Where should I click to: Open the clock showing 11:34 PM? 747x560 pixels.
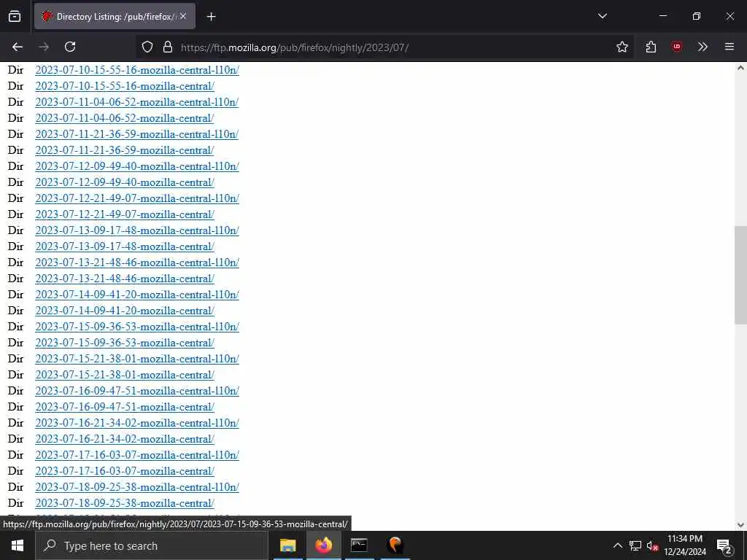click(x=685, y=545)
